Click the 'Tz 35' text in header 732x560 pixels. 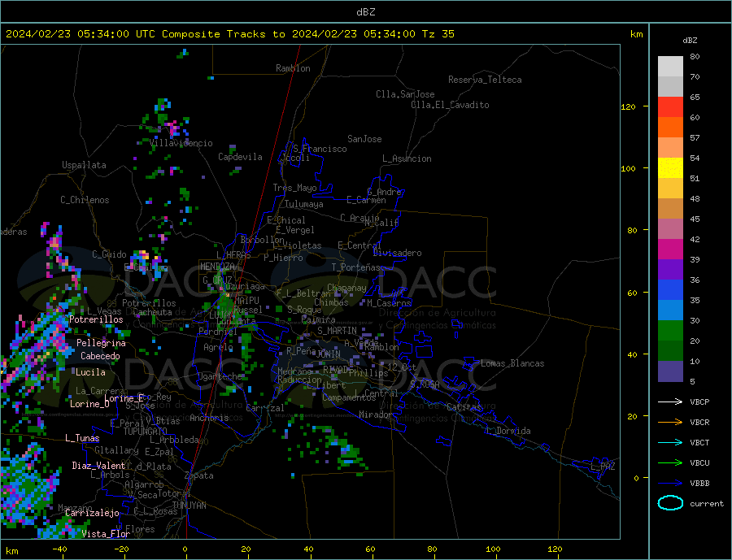(x=438, y=34)
